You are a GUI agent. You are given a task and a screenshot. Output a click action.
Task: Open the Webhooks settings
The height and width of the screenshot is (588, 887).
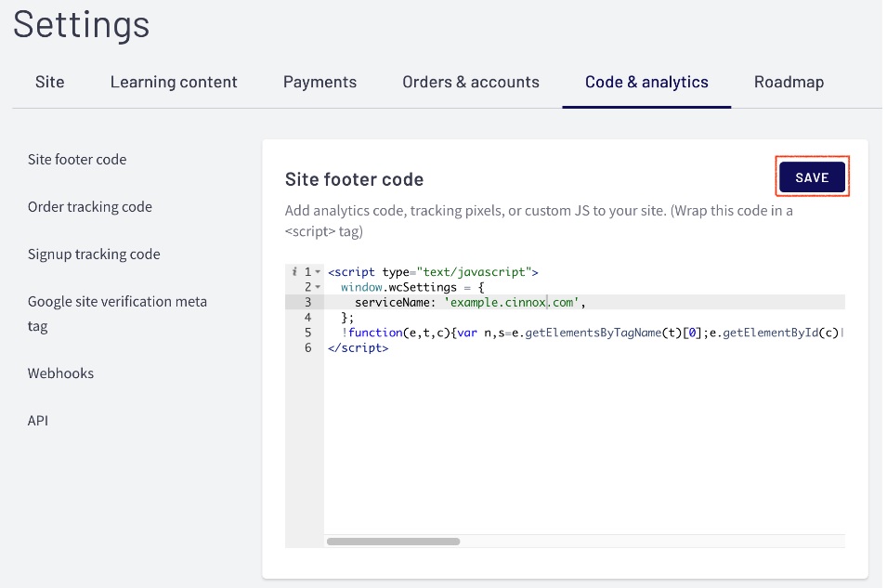coord(60,373)
